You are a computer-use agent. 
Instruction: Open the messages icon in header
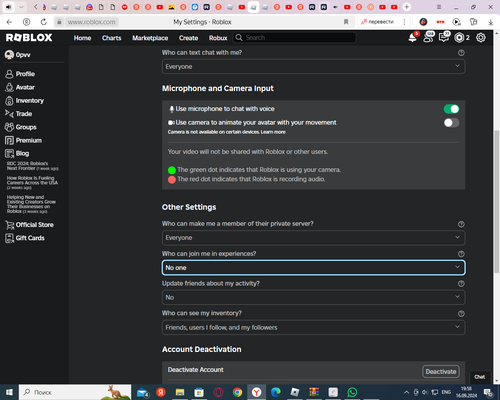(x=444, y=38)
